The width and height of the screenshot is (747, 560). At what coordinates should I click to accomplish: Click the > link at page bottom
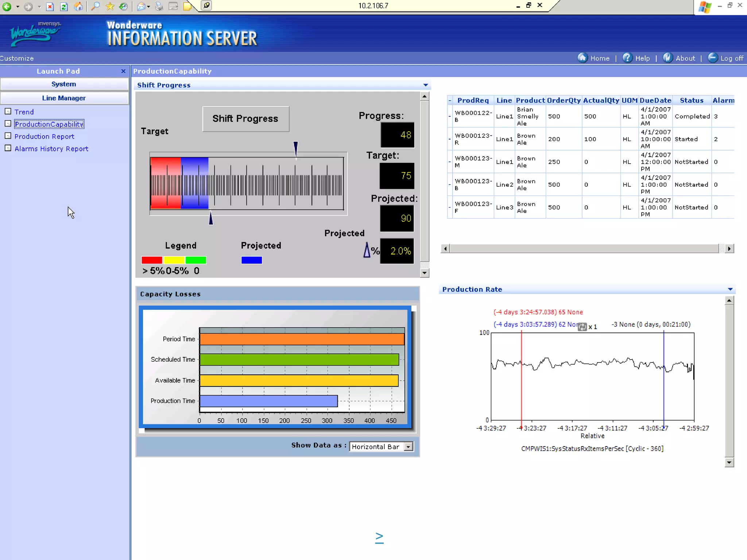tap(379, 537)
